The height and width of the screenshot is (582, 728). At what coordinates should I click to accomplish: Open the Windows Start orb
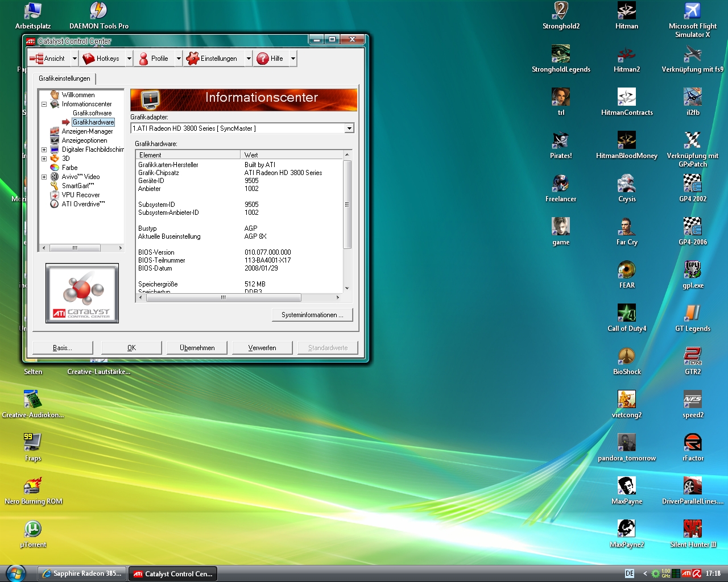pyautogui.click(x=16, y=573)
